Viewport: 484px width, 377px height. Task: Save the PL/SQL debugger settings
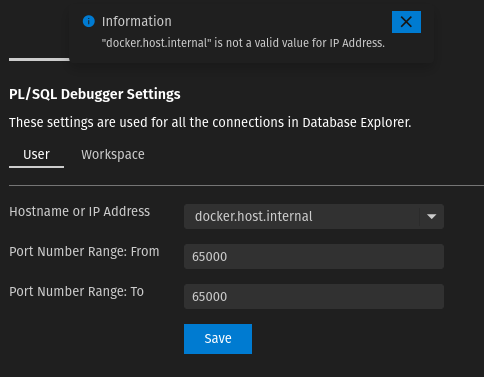tap(218, 339)
